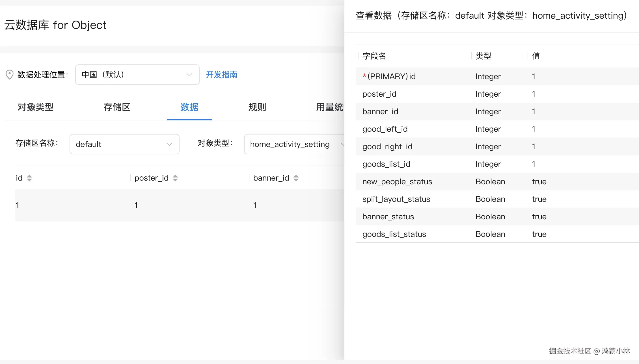Open the 开发指南 link

click(221, 75)
